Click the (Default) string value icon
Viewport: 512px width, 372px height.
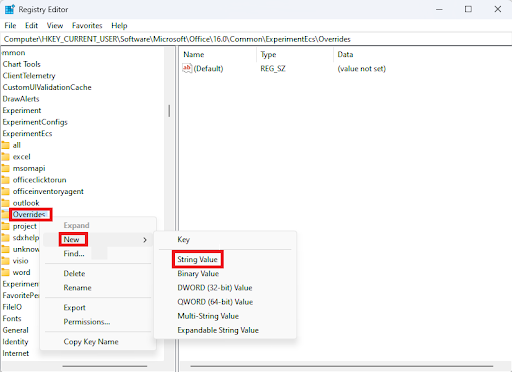point(187,68)
